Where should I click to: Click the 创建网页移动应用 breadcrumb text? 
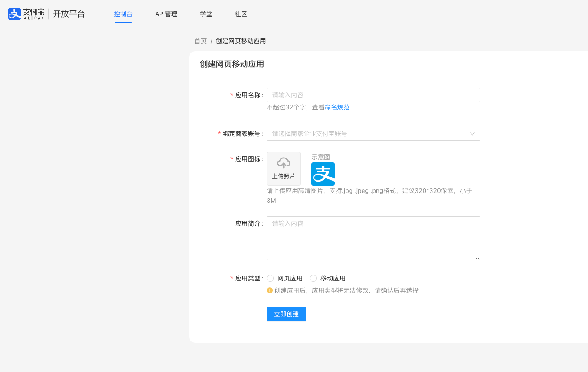pyautogui.click(x=241, y=41)
